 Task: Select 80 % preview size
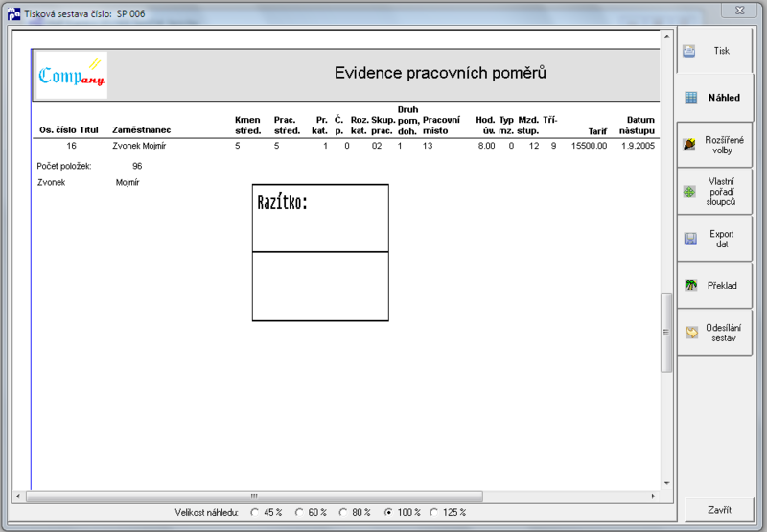pyautogui.click(x=343, y=513)
